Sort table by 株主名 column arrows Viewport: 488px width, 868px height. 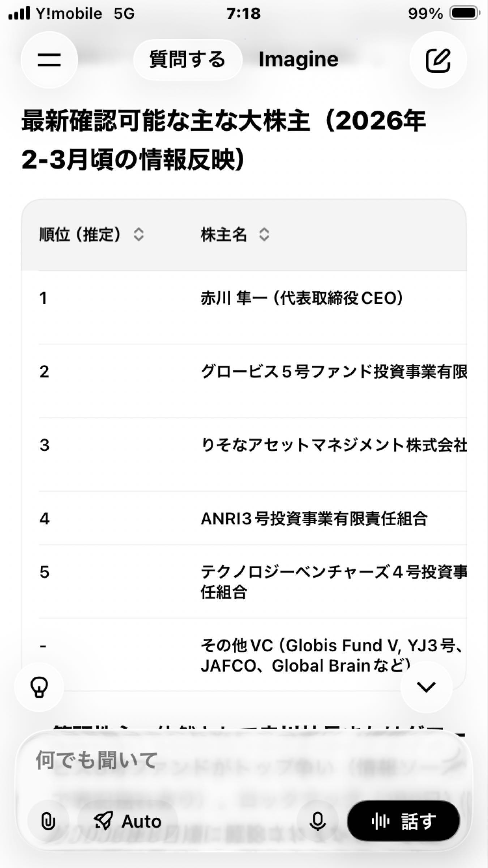tap(264, 234)
